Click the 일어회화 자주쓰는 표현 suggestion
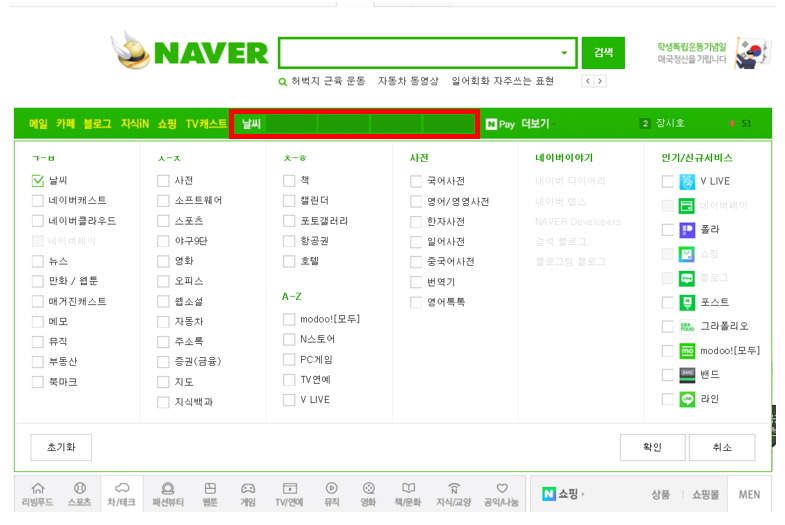 click(503, 81)
